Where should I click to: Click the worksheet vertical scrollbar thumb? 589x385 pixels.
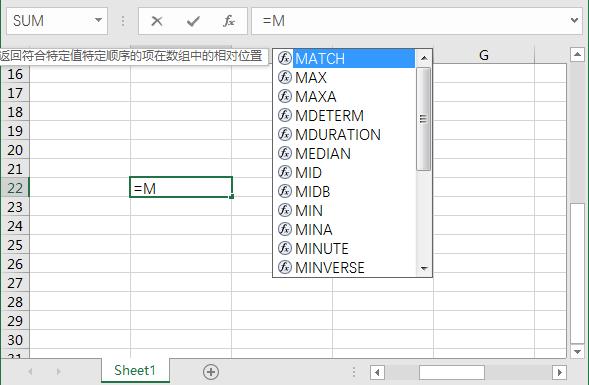(577, 273)
